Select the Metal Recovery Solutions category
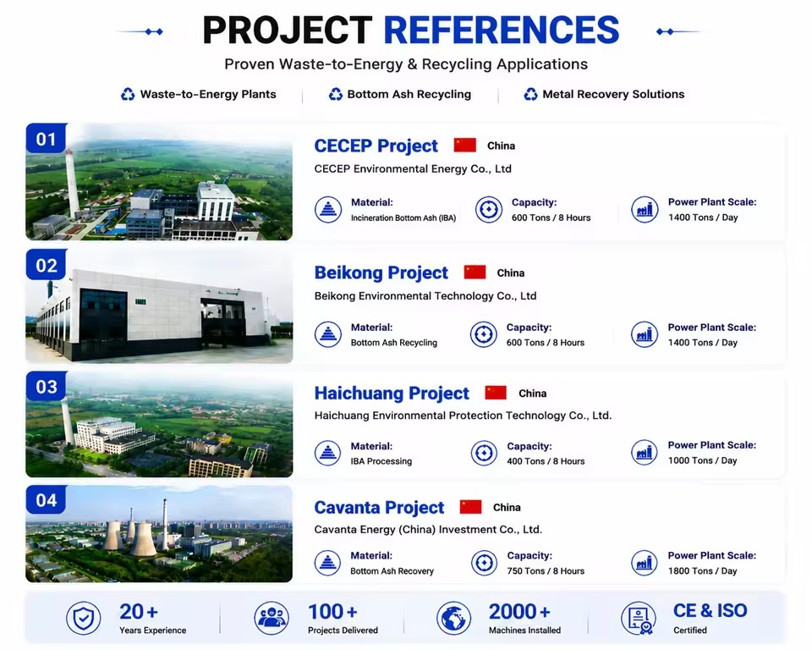 pos(604,94)
